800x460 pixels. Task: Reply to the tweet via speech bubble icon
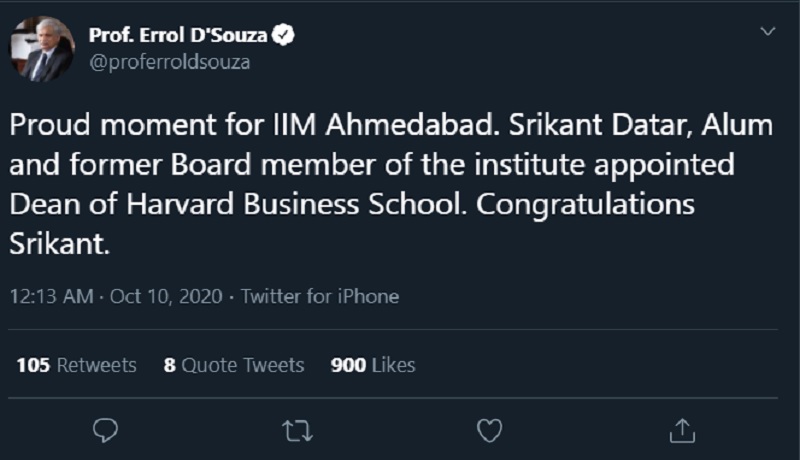pyautogui.click(x=105, y=430)
